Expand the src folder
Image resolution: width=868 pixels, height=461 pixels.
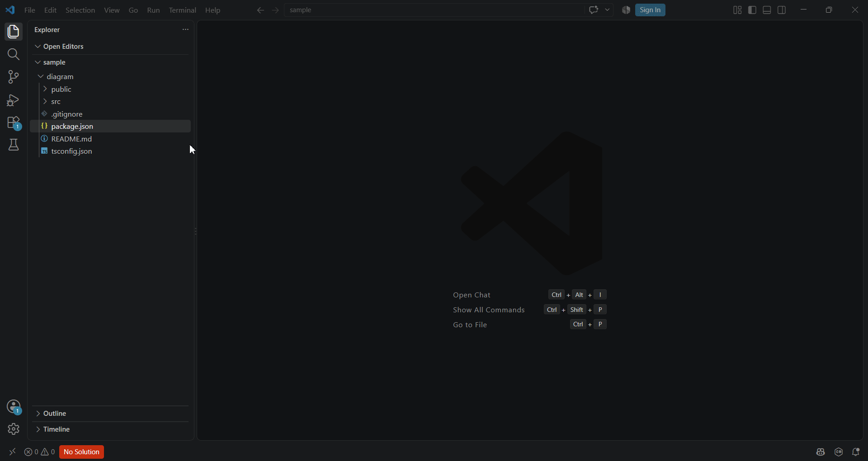(x=111, y=102)
